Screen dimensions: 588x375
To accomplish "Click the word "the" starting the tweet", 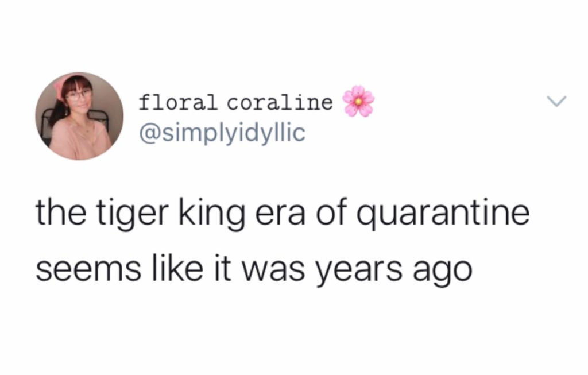I will [x=61, y=212].
